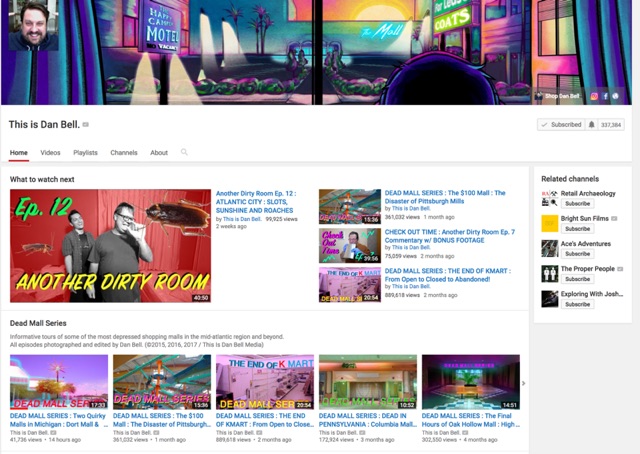The width and height of the screenshot is (640, 454).
Task: Switch to the Channels tab
Action: (x=124, y=153)
